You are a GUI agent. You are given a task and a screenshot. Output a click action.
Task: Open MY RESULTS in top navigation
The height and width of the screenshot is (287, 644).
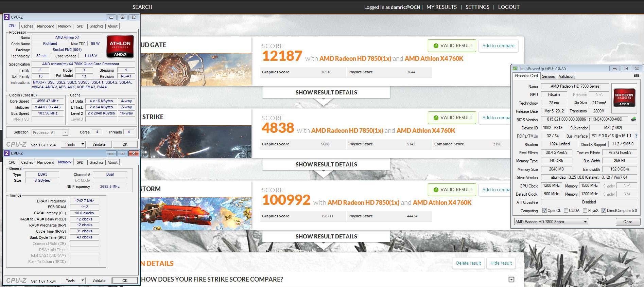pos(441,7)
